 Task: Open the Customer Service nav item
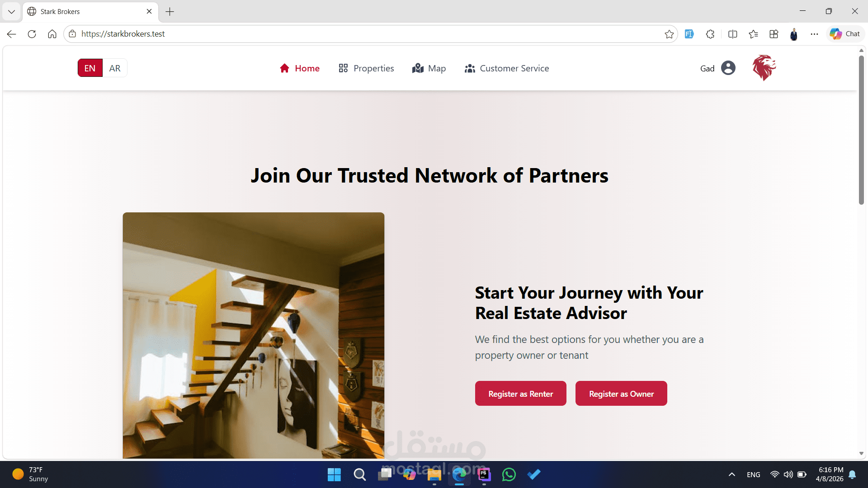point(507,68)
